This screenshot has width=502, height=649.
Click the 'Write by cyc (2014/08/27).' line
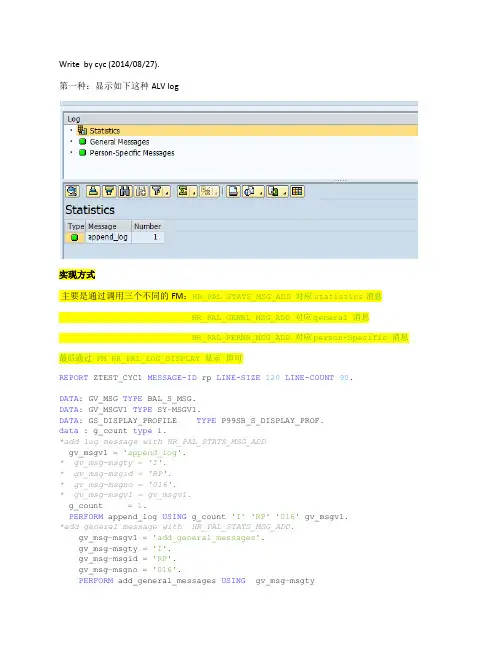109,64
